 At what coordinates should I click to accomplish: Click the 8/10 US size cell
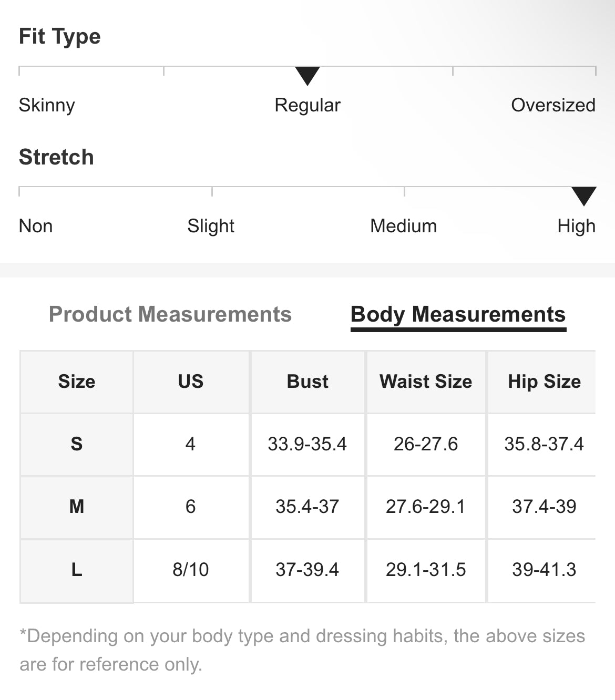click(x=191, y=570)
